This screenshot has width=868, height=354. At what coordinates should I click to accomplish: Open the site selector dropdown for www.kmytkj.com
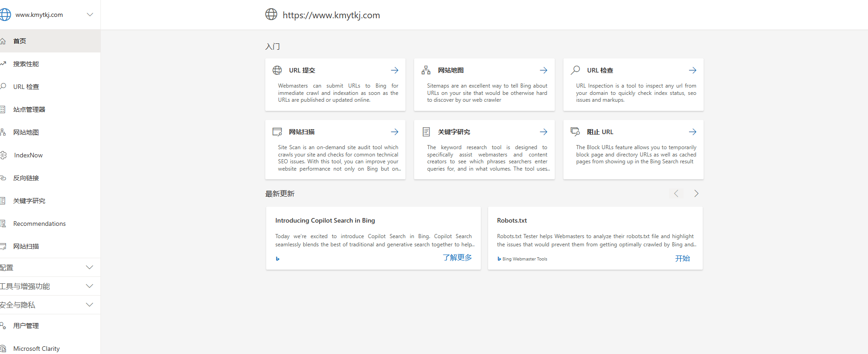click(90, 15)
